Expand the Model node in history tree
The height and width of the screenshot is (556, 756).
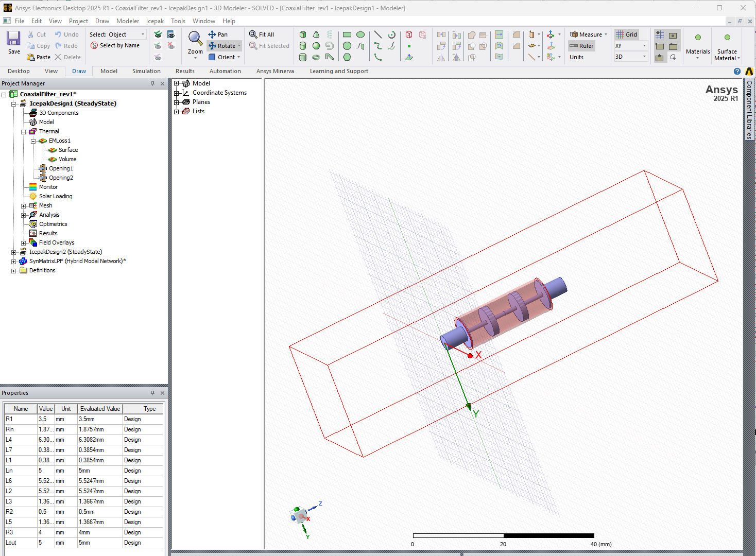click(177, 83)
